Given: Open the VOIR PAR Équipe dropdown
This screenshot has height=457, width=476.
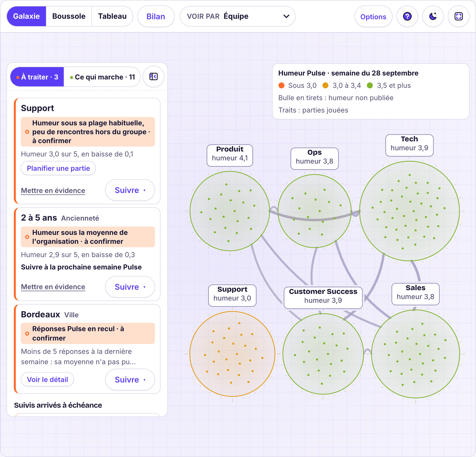Looking at the screenshot, I should click(238, 16).
